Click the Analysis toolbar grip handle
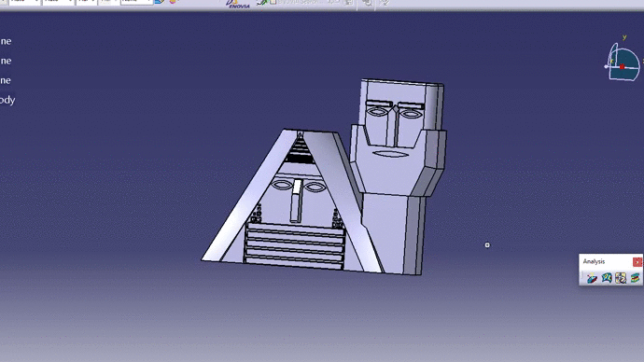The image size is (644, 362). pos(582,278)
